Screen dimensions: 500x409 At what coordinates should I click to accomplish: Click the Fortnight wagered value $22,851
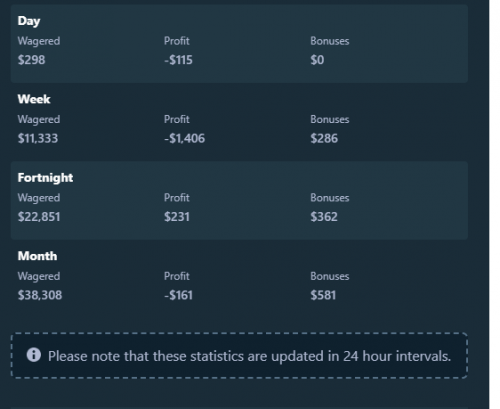(x=39, y=217)
